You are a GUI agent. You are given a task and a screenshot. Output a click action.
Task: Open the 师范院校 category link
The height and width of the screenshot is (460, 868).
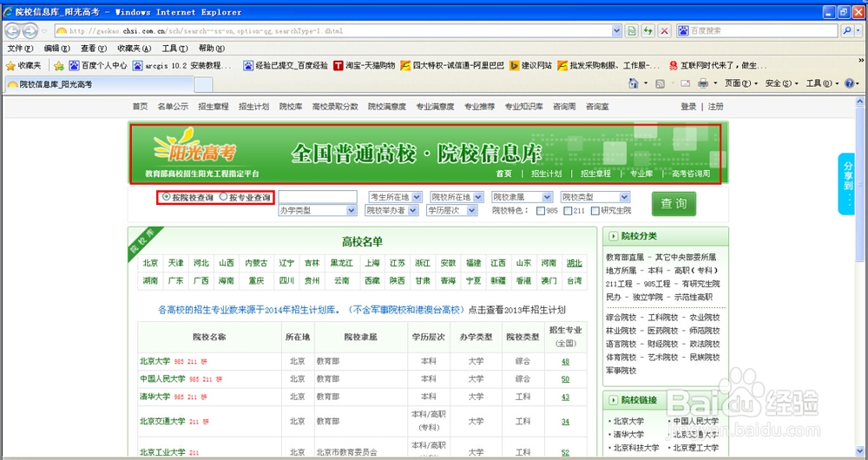[x=705, y=331]
